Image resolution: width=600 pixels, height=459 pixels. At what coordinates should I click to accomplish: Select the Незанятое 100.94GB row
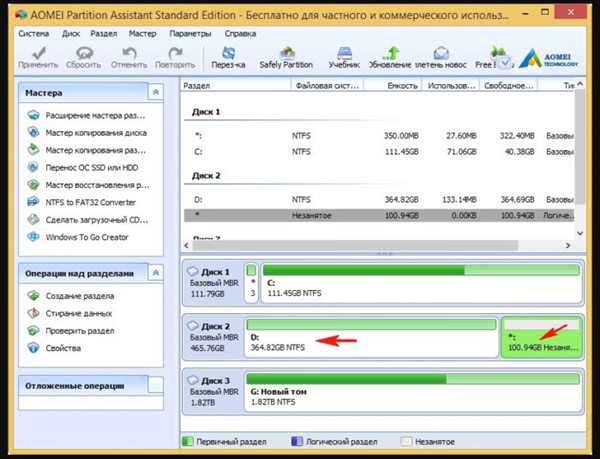[379, 216]
